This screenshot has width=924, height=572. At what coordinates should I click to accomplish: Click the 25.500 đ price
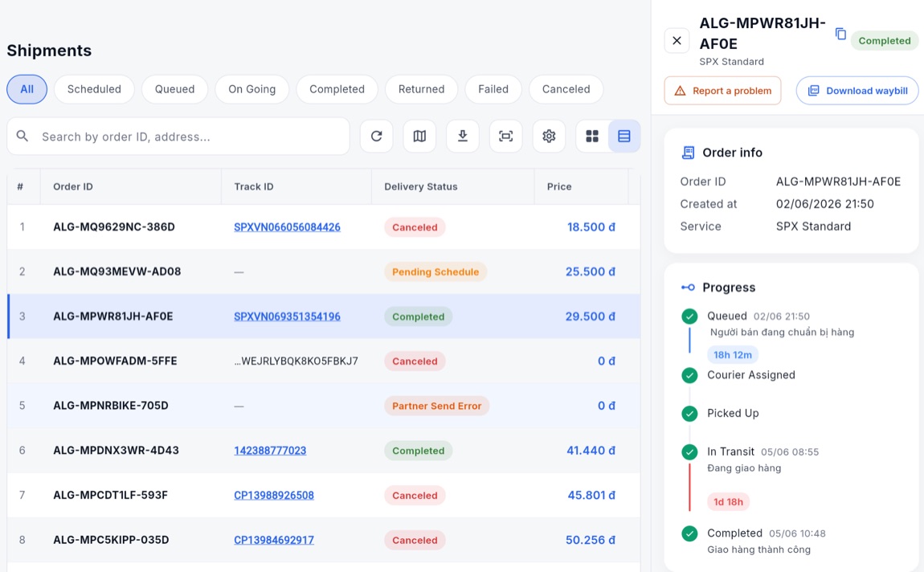pos(591,272)
